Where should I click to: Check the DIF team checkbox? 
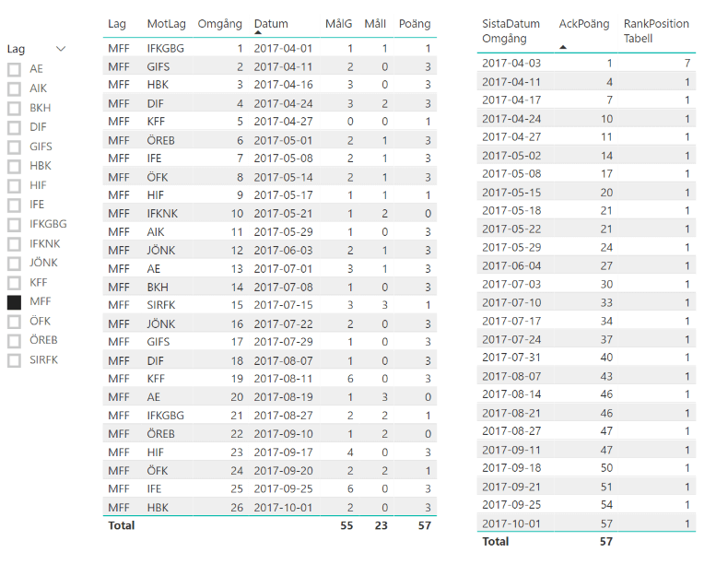pyautogui.click(x=15, y=127)
